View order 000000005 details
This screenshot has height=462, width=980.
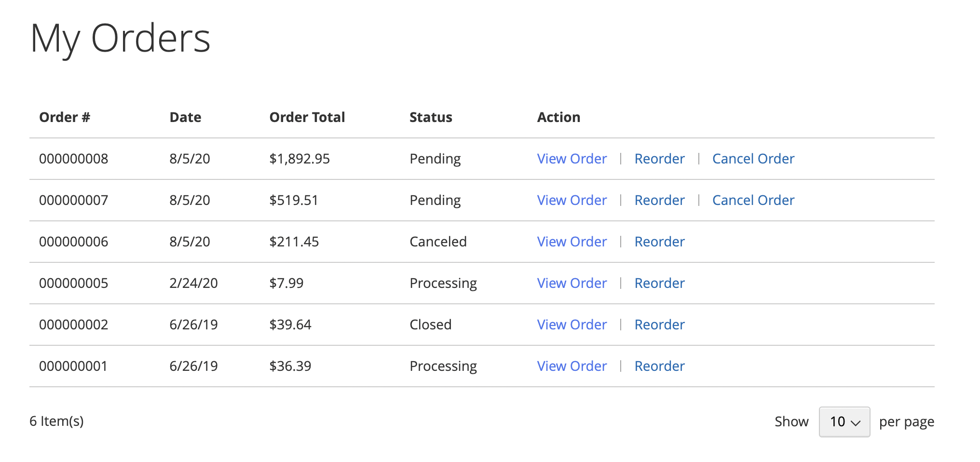tap(572, 283)
